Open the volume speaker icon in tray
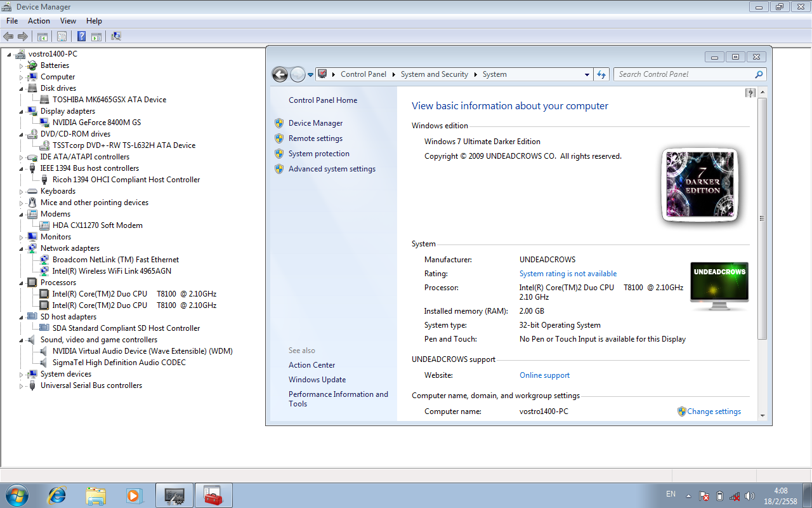This screenshot has height=508, width=812. tap(750, 496)
